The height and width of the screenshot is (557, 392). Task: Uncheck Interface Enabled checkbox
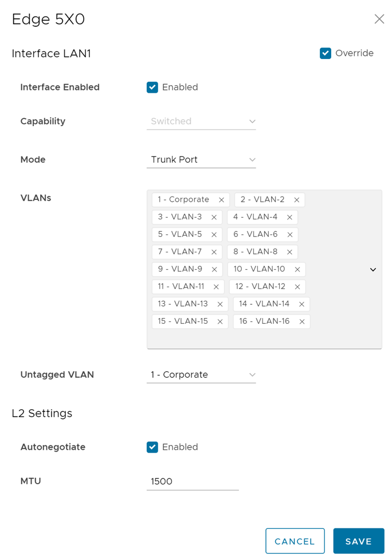(x=152, y=87)
